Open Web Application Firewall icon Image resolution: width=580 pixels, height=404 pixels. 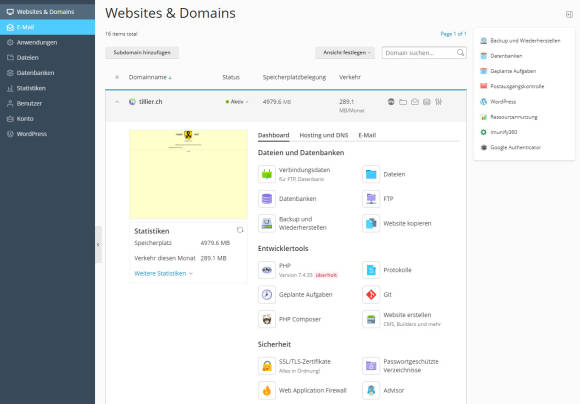[x=267, y=391]
